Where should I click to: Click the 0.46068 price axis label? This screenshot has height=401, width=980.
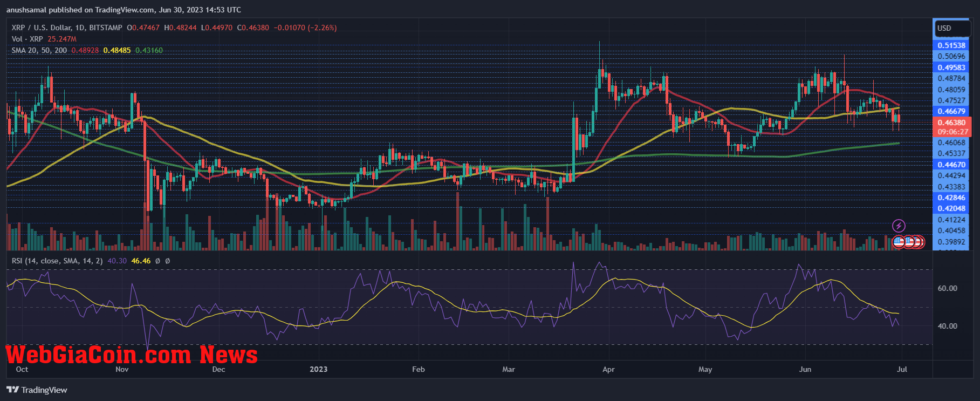[x=951, y=142]
